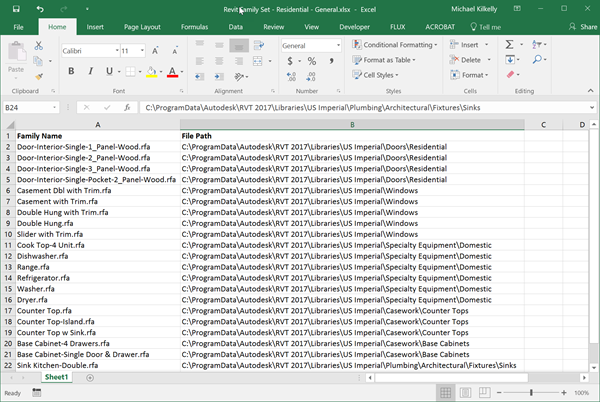Move the zoom slider handle
The image size is (600, 402).
pyautogui.click(x=531, y=392)
